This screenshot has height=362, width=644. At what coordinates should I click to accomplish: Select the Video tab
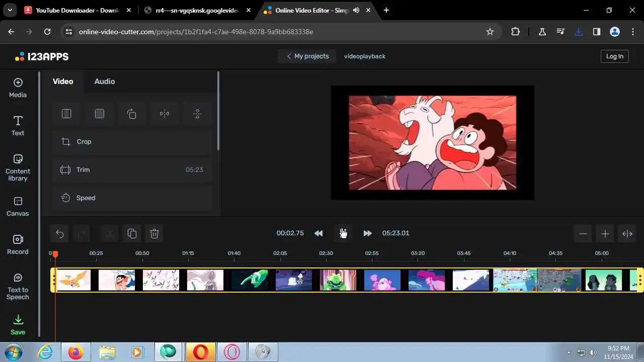(63, 81)
